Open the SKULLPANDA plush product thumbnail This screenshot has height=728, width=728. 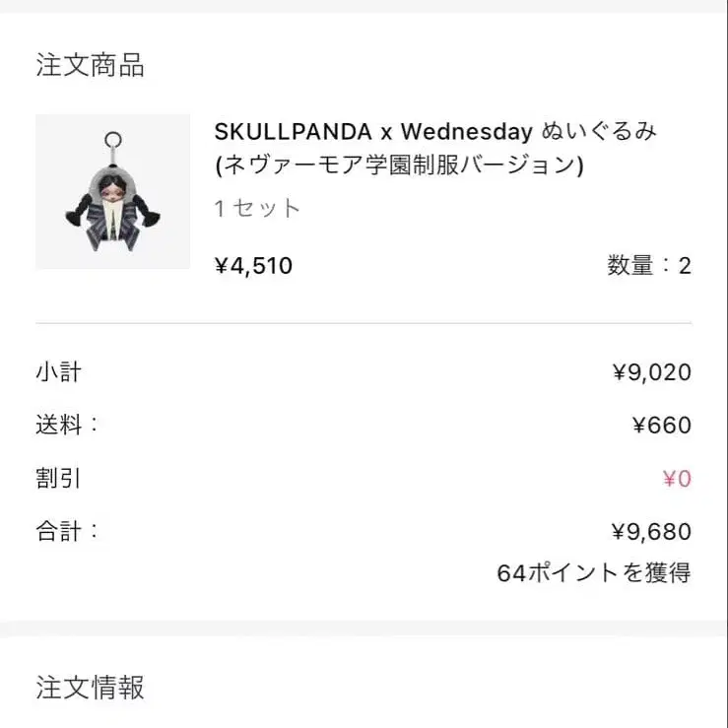coord(112,192)
